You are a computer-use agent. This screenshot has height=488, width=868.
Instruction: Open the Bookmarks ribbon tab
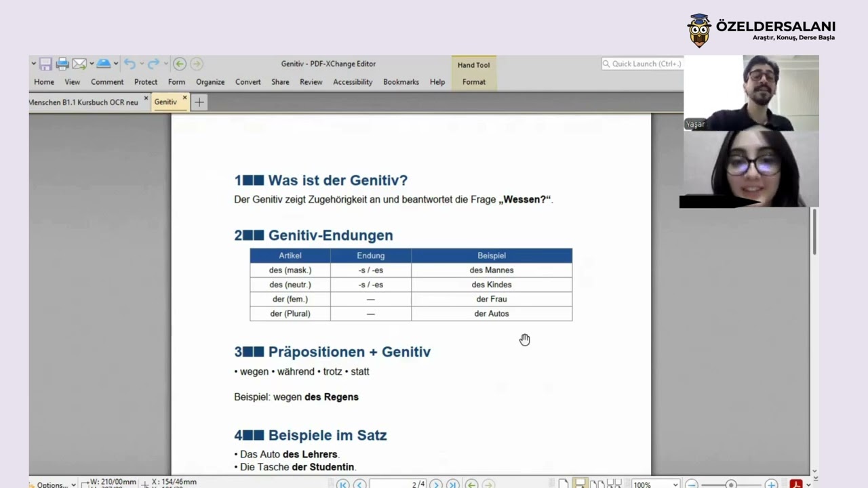pyautogui.click(x=401, y=82)
